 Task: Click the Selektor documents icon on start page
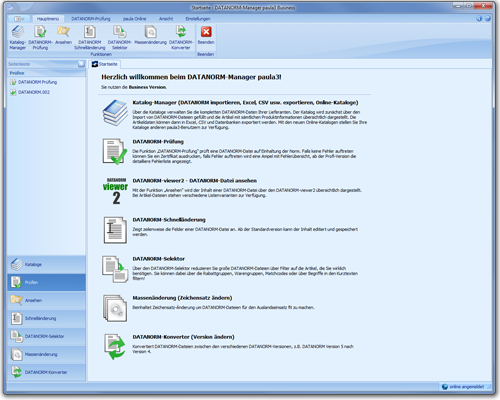click(x=115, y=269)
